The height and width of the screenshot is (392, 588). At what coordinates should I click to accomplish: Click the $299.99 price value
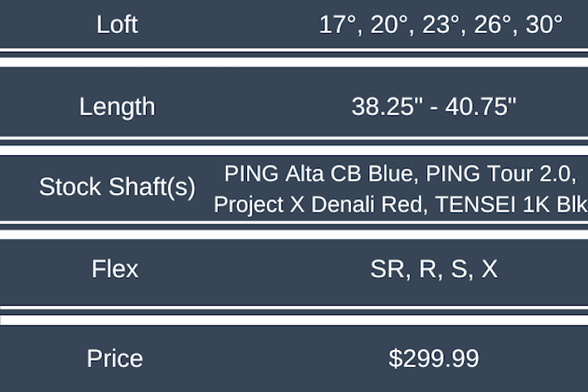pos(434,358)
